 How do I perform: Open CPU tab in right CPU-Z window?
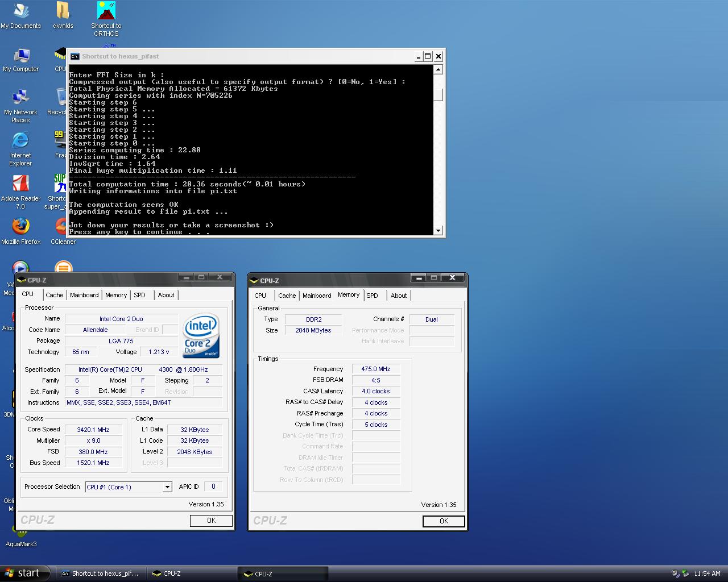tap(260, 296)
